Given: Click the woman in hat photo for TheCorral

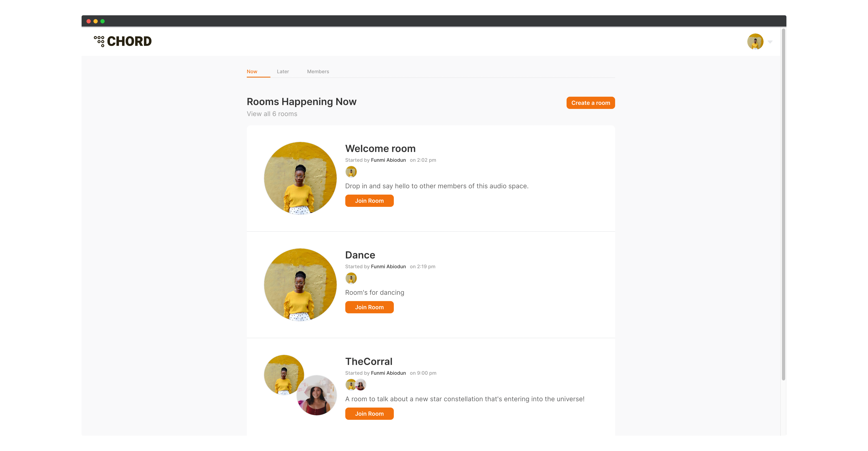Looking at the screenshot, I should [317, 395].
